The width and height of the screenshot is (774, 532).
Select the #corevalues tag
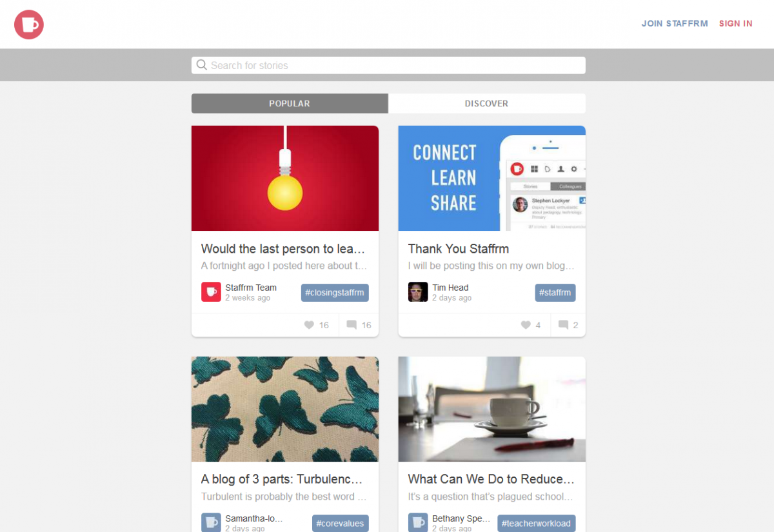point(341,524)
